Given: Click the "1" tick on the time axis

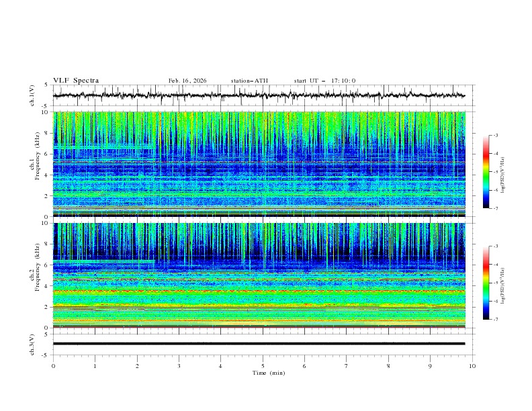Looking at the screenshot, I should point(95,366).
